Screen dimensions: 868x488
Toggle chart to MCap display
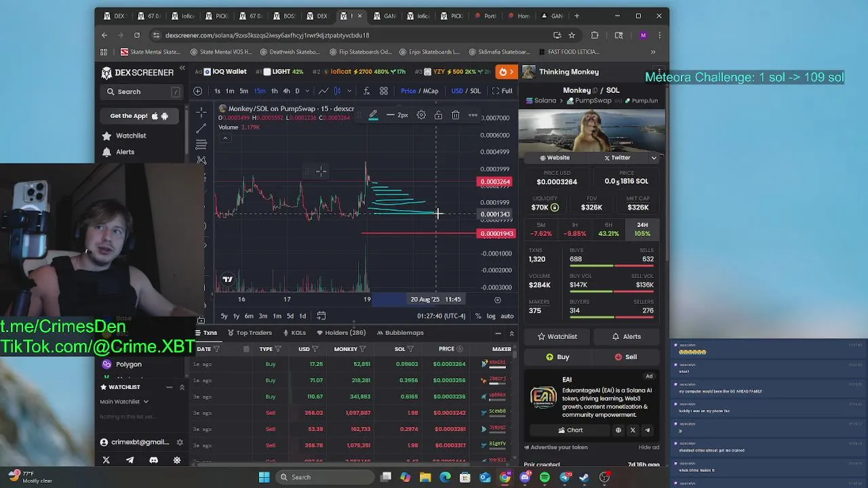point(431,91)
